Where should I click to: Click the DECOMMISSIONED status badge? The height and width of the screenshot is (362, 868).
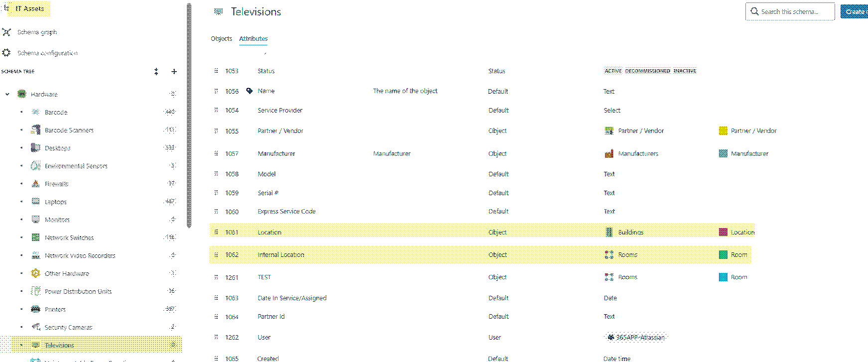[648, 71]
